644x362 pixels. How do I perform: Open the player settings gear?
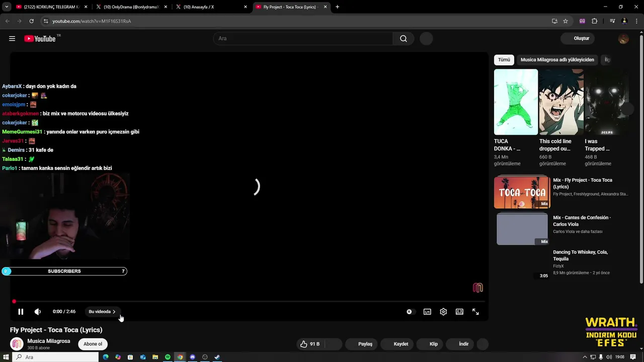(443, 312)
